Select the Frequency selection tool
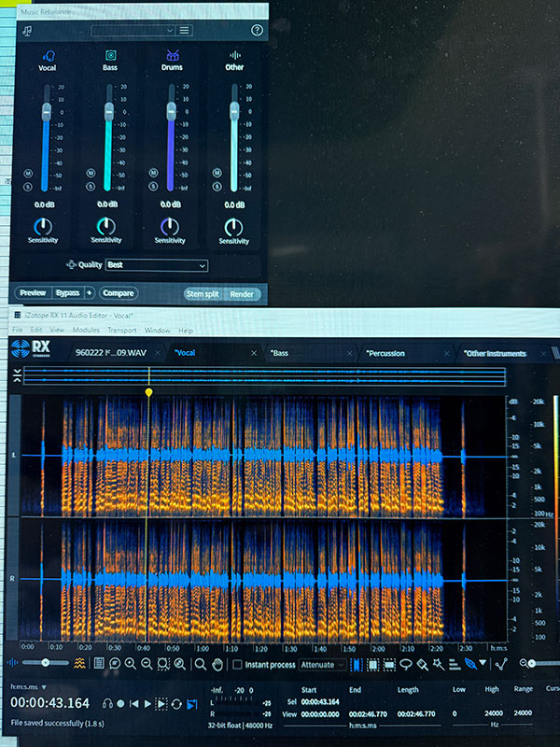Viewport: 560px width, 747px height. [x=389, y=665]
